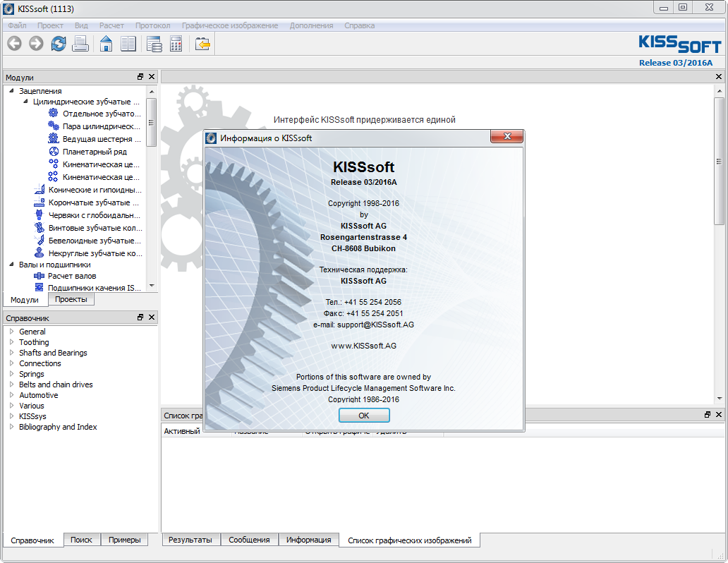The image size is (728, 563).
Task: Select the first Кинематическая це… module icon
Action: pyautogui.click(x=54, y=164)
